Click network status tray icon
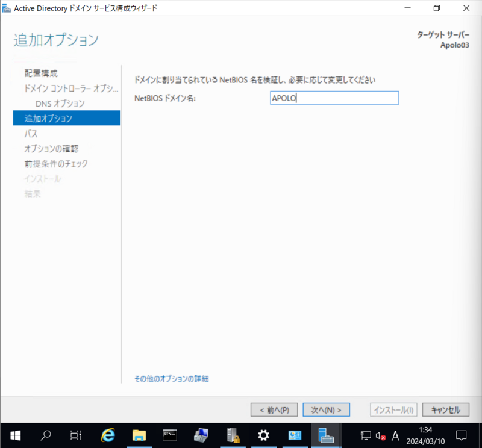 click(366, 435)
